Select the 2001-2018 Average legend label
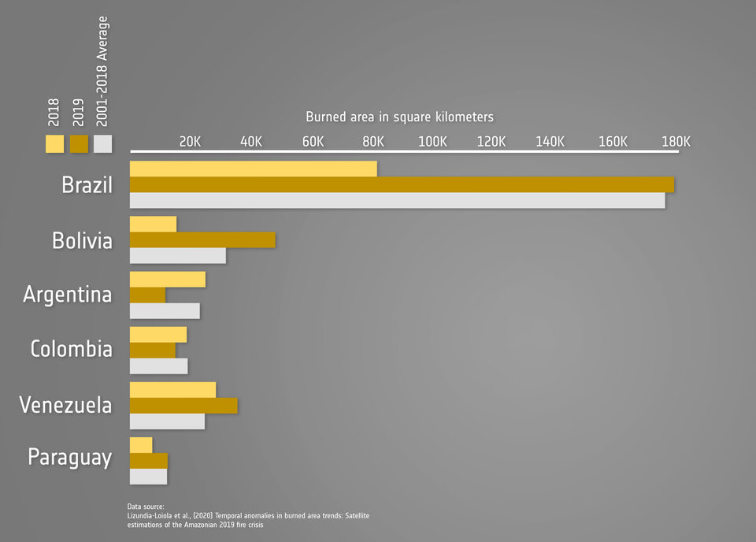756x542 pixels. [102, 72]
